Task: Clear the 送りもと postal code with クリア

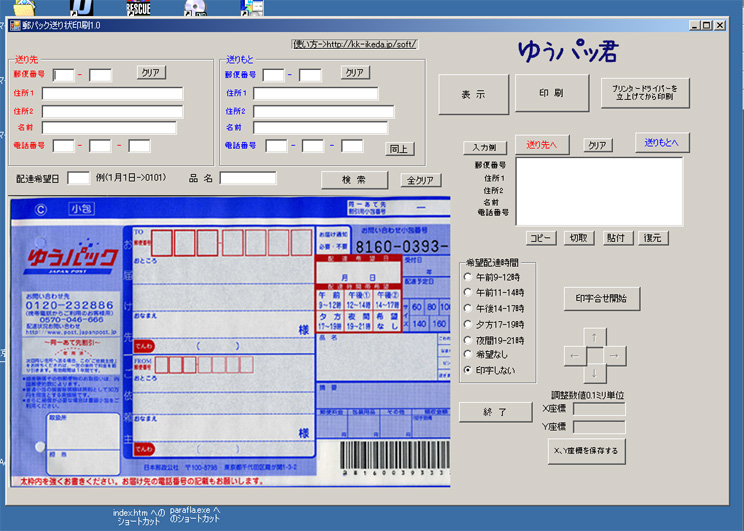Action: coord(355,72)
